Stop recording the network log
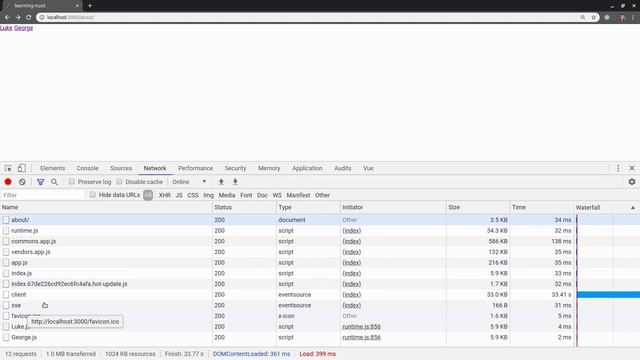 (x=8, y=182)
